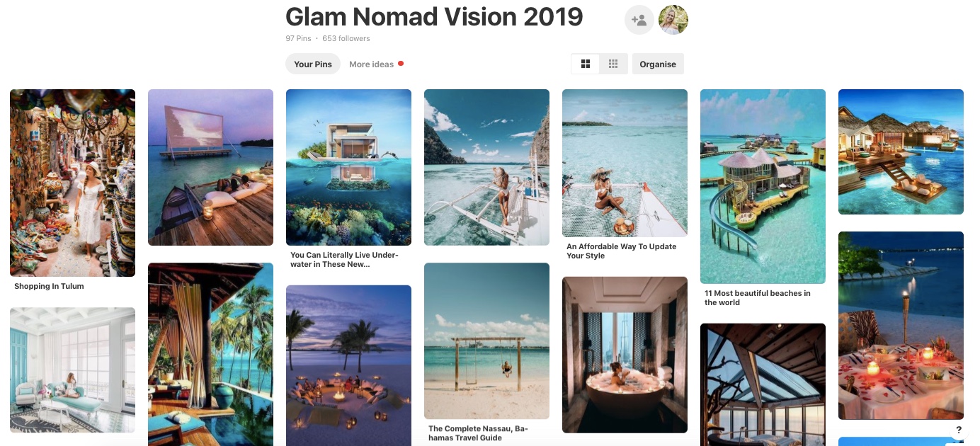
Task: Open the help question mark icon
Action: (959, 430)
